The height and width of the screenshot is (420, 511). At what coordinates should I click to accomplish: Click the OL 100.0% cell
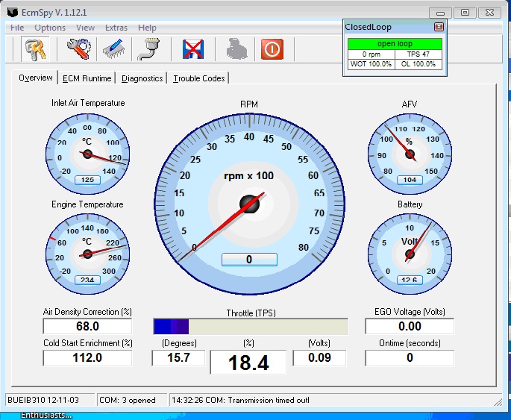418,64
